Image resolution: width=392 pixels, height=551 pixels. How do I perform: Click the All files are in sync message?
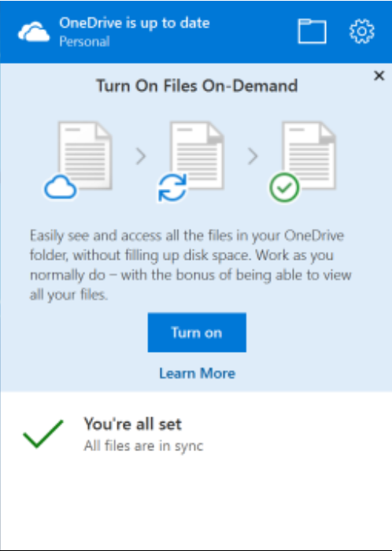coord(143,446)
